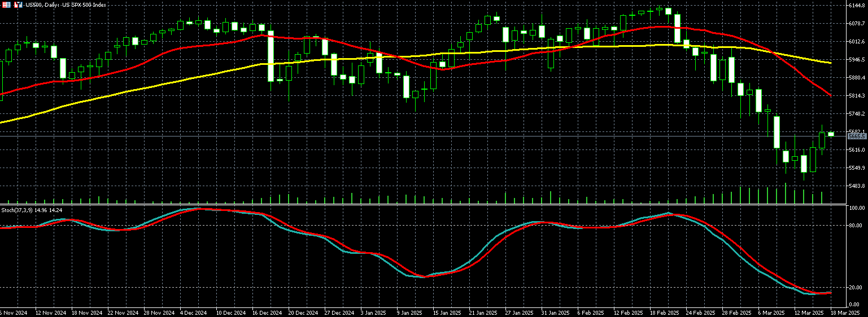
Task: Click the chart title US500, Daily: US SPX 500 Index
Action: 66,5
